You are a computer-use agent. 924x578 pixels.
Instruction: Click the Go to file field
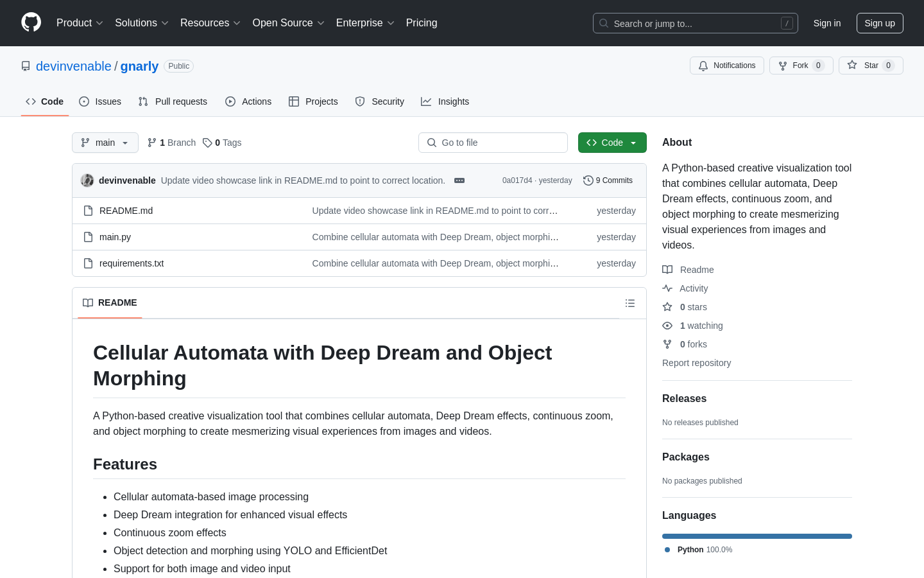493,143
